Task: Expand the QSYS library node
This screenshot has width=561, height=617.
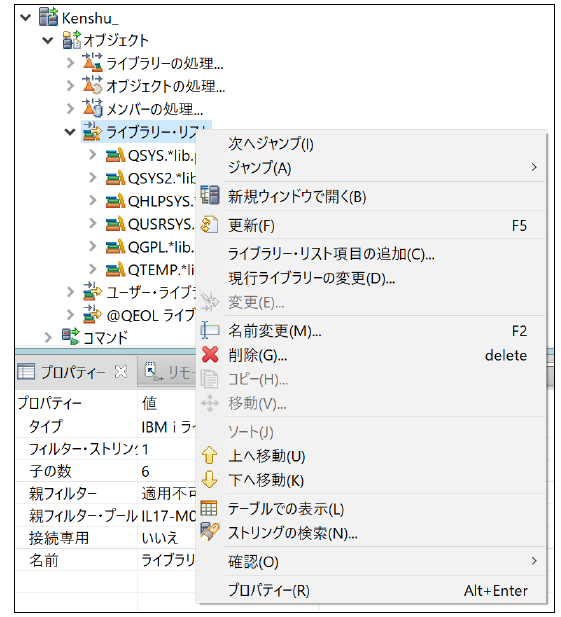Action: point(93,155)
